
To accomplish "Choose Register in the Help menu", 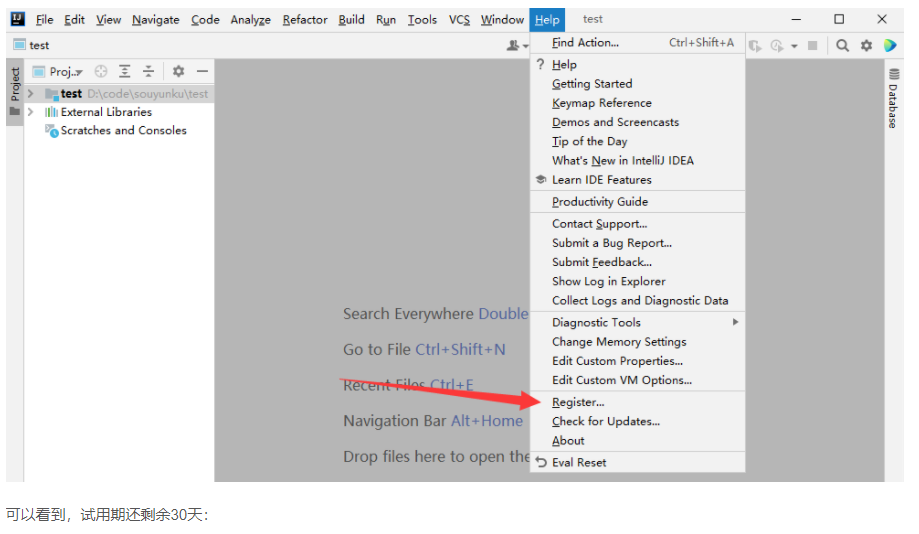I will coord(638,402).
